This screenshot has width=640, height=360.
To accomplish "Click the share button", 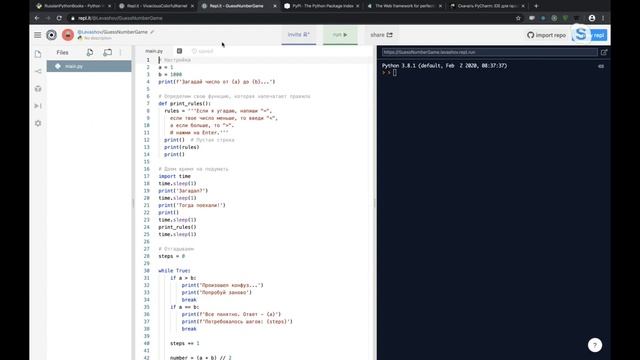I will [x=381, y=35].
